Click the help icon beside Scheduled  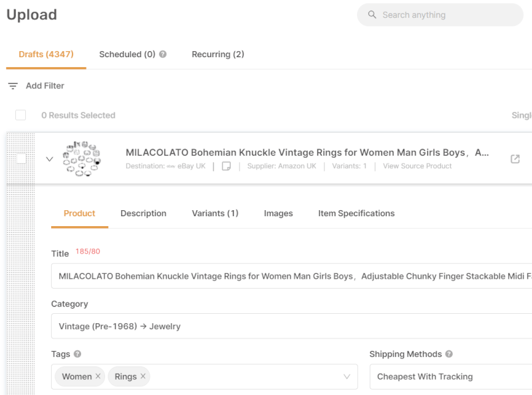(163, 55)
